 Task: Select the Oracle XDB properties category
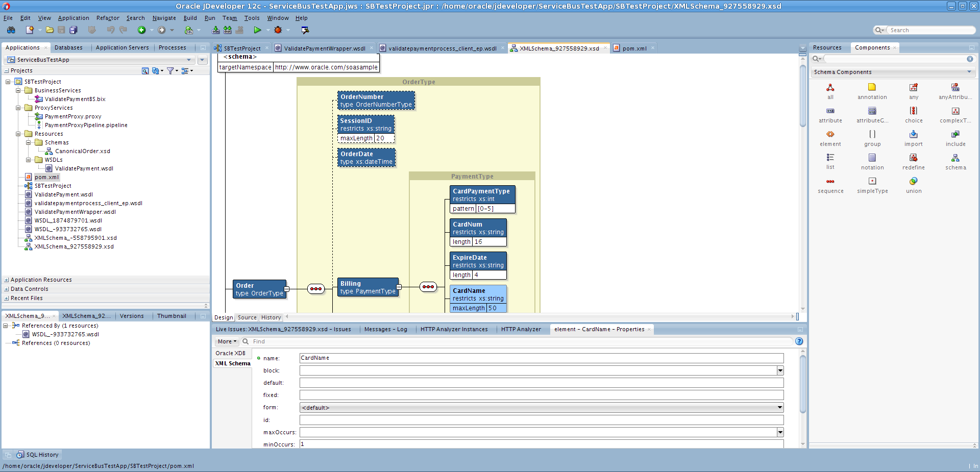click(x=231, y=353)
